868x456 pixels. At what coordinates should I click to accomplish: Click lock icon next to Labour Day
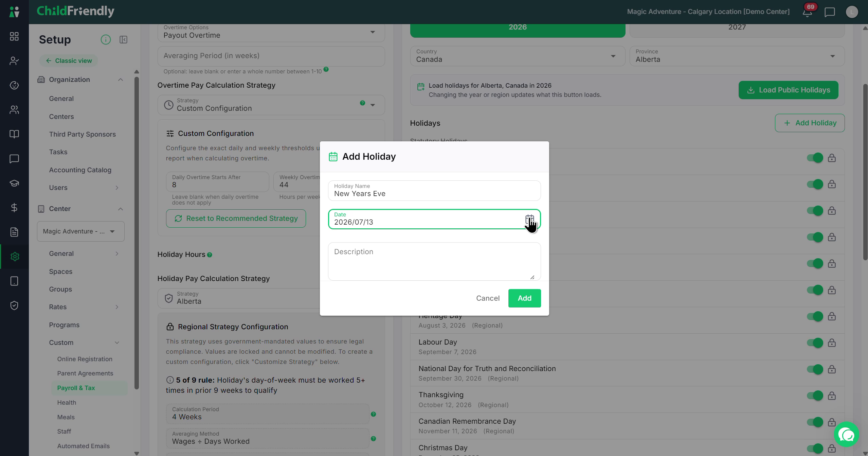point(832,343)
